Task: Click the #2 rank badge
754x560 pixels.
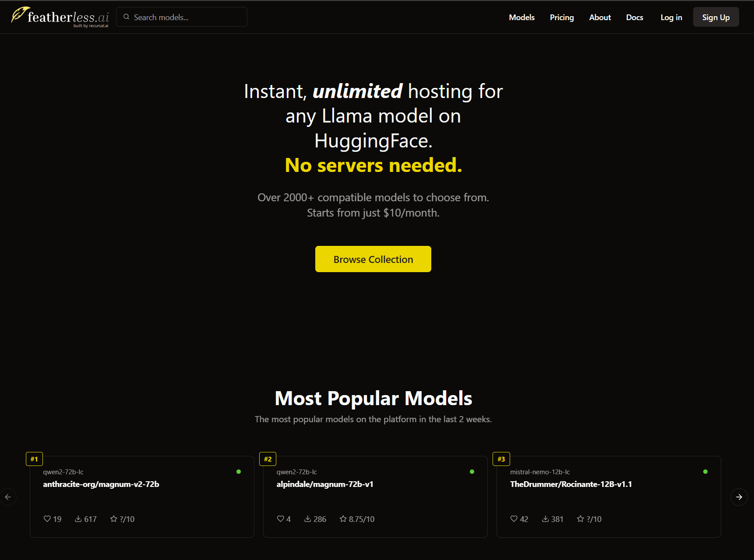Action: point(268,459)
